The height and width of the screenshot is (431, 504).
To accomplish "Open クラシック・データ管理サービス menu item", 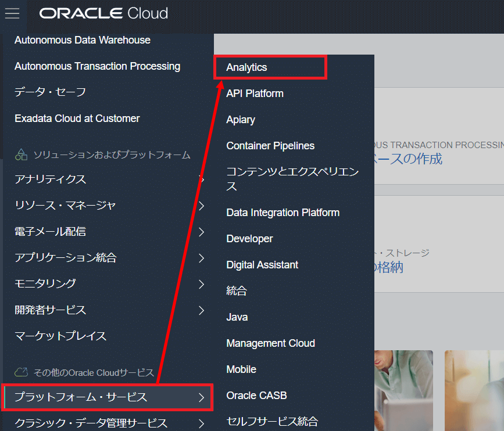I will click(x=91, y=423).
